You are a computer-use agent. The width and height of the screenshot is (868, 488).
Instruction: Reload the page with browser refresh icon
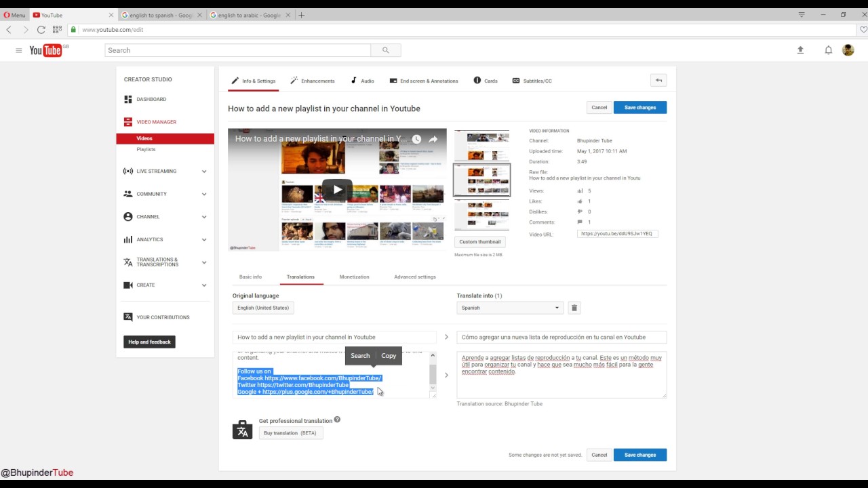41,30
